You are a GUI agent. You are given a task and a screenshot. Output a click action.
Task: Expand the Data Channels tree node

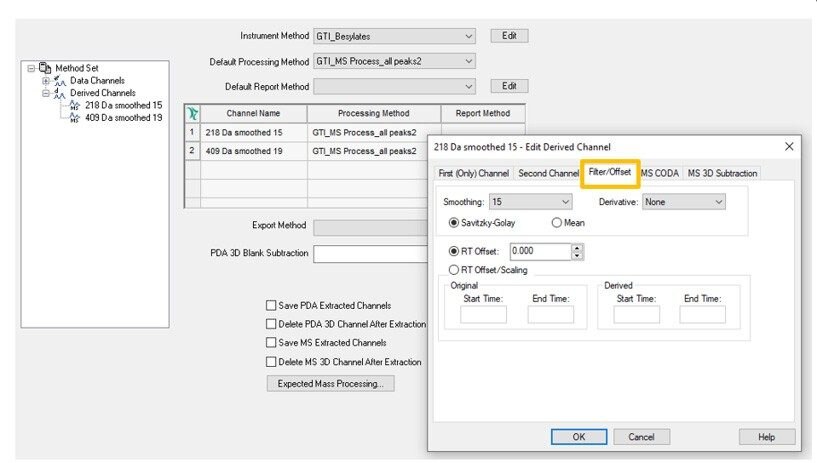pos(46,81)
